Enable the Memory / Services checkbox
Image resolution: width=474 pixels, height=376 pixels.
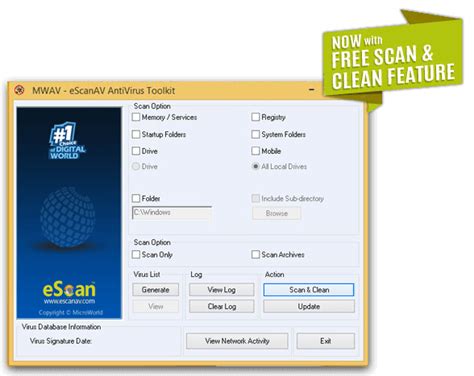pos(136,117)
